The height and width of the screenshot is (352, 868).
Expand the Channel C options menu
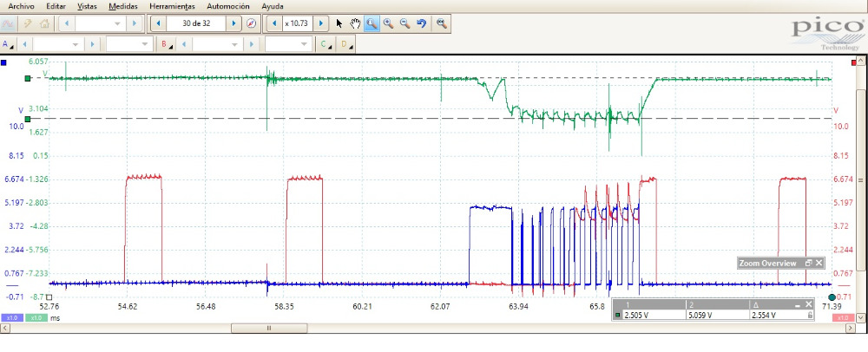(325, 44)
